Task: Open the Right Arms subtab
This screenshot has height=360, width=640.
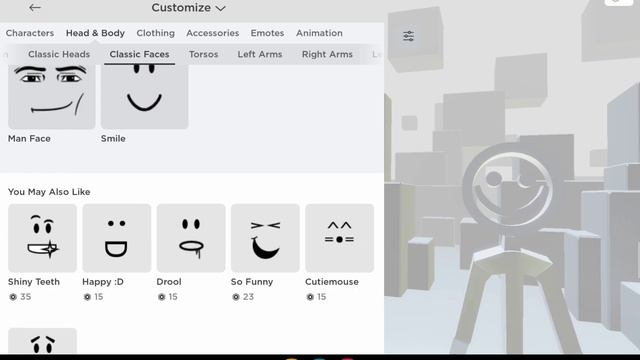Action: (327, 54)
